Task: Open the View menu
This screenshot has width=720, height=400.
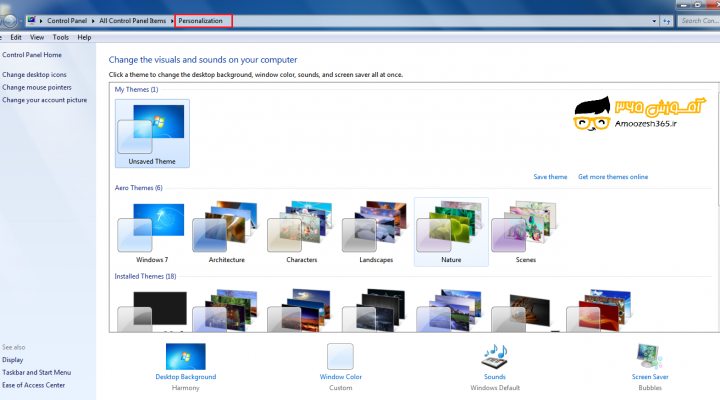Action: (x=37, y=37)
